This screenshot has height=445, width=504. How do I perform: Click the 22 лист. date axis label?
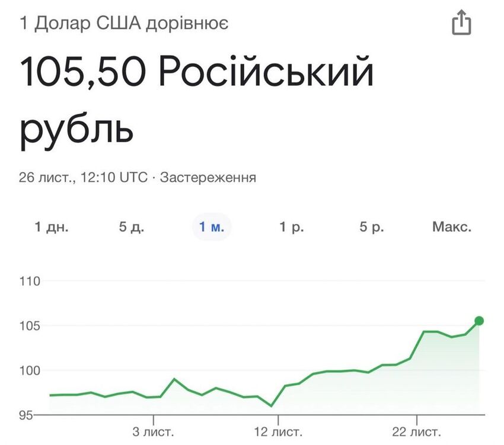coord(416,432)
